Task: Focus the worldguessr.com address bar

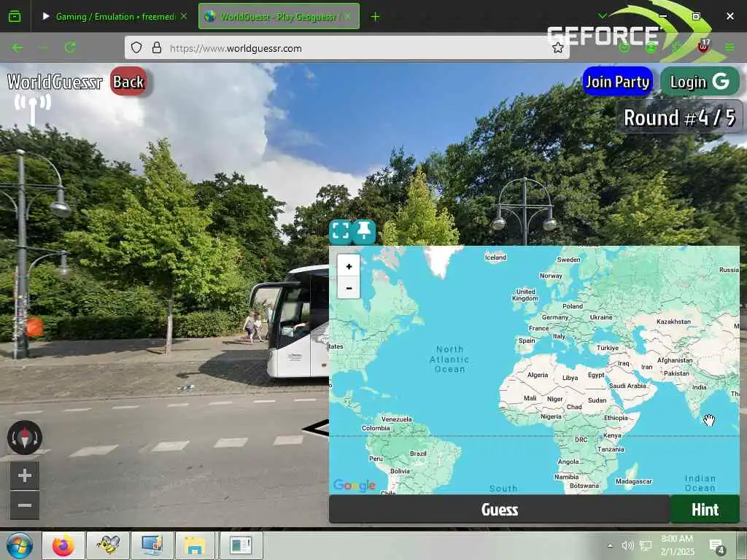Action: point(347,48)
